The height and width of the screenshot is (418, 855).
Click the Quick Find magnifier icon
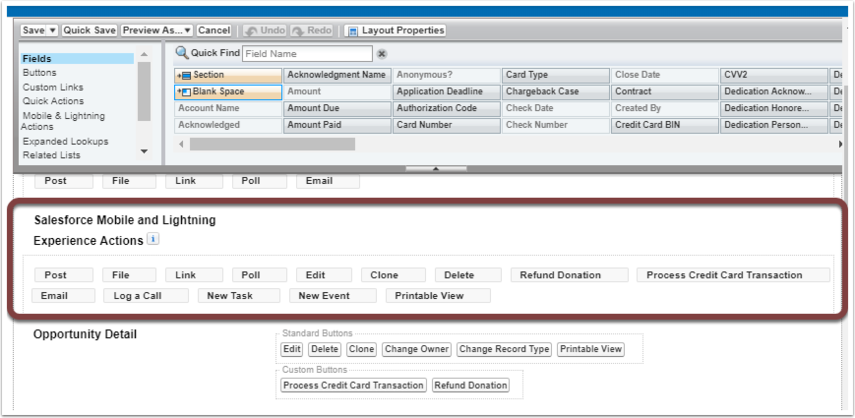[182, 53]
